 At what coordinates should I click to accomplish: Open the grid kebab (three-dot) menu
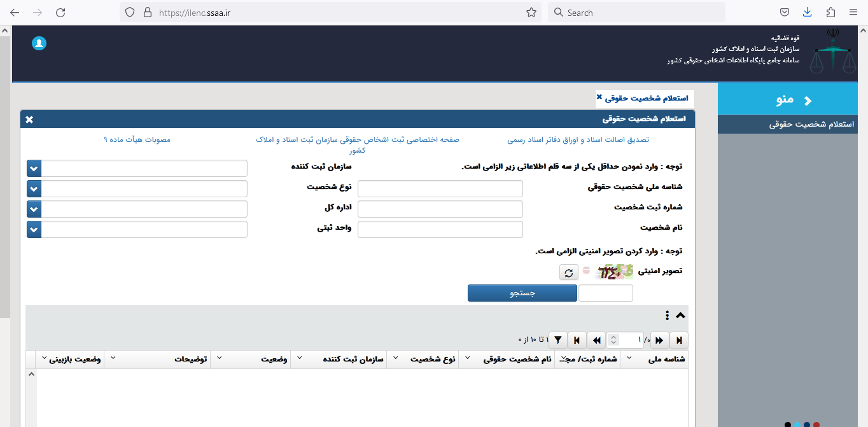667,315
